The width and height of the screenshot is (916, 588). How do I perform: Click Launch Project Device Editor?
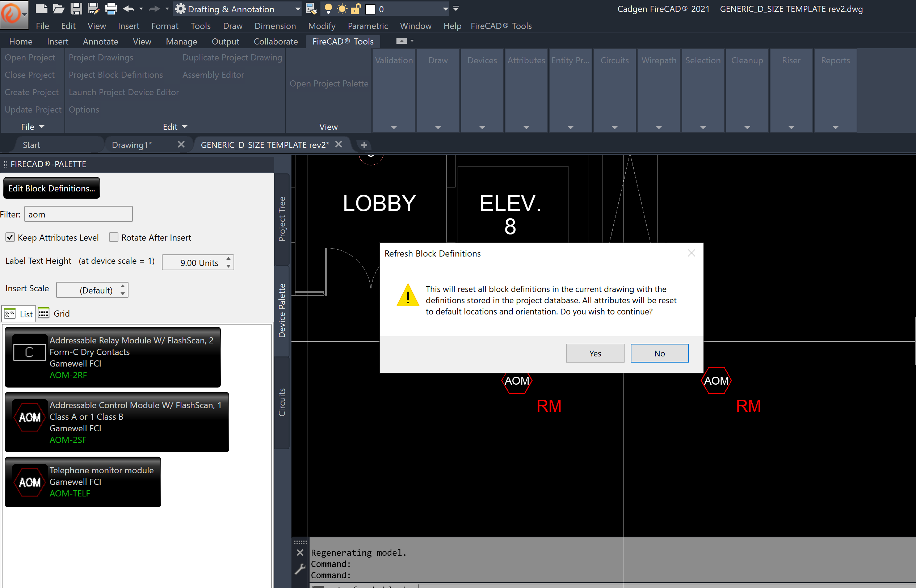pyautogui.click(x=124, y=92)
